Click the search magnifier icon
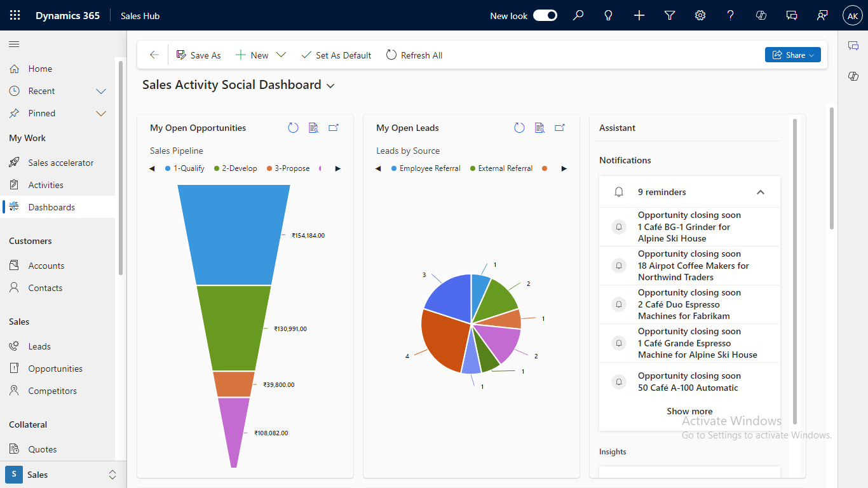This screenshot has height=488, width=868. coord(578,15)
